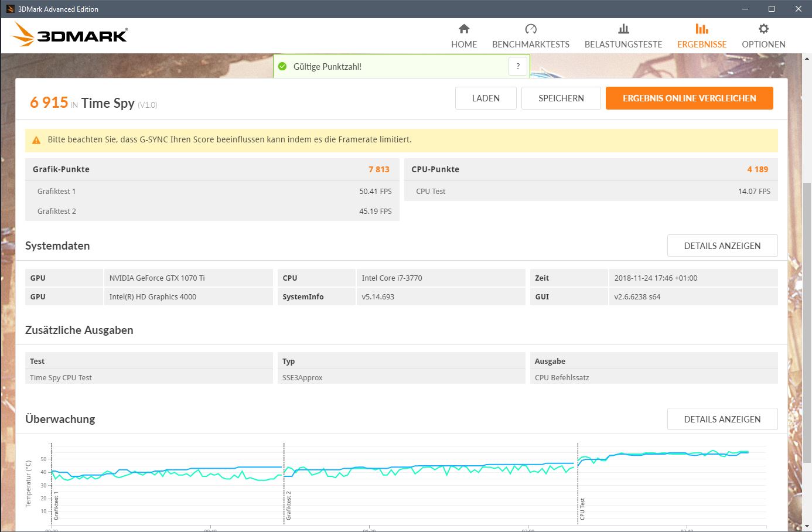
Task: Click the 6 915 overall score
Action: (x=49, y=103)
